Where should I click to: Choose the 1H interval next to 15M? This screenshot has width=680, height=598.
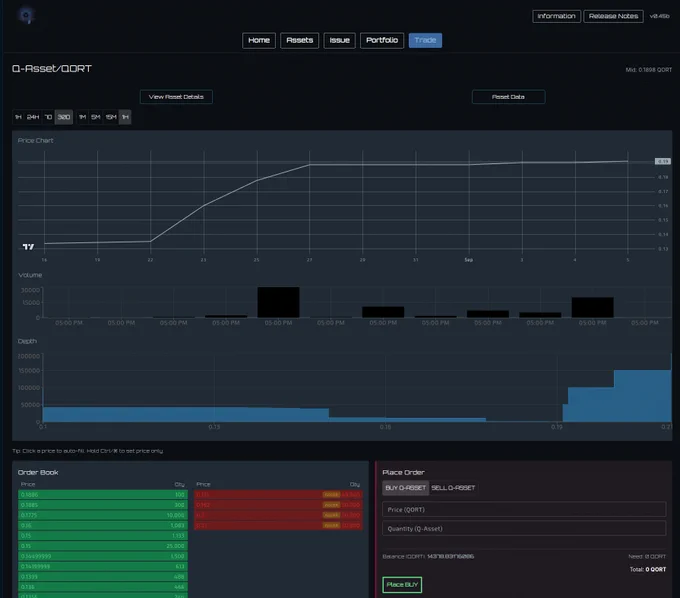pos(125,117)
